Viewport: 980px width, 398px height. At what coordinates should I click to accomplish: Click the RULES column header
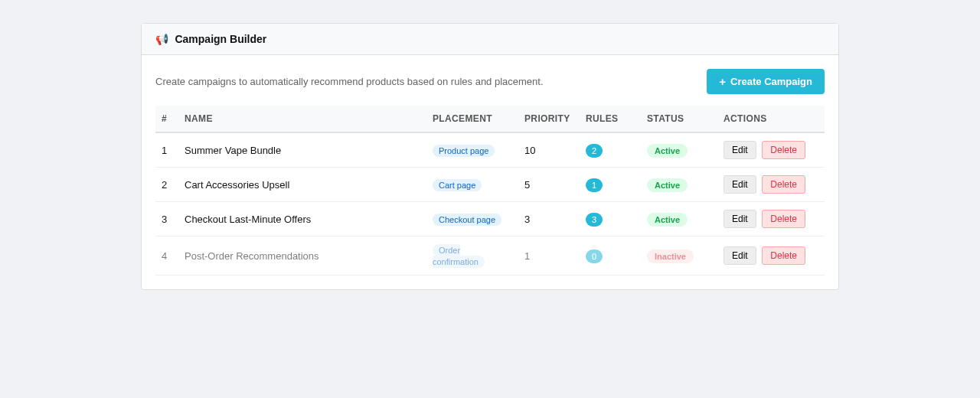pyautogui.click(x=602, y=119)
